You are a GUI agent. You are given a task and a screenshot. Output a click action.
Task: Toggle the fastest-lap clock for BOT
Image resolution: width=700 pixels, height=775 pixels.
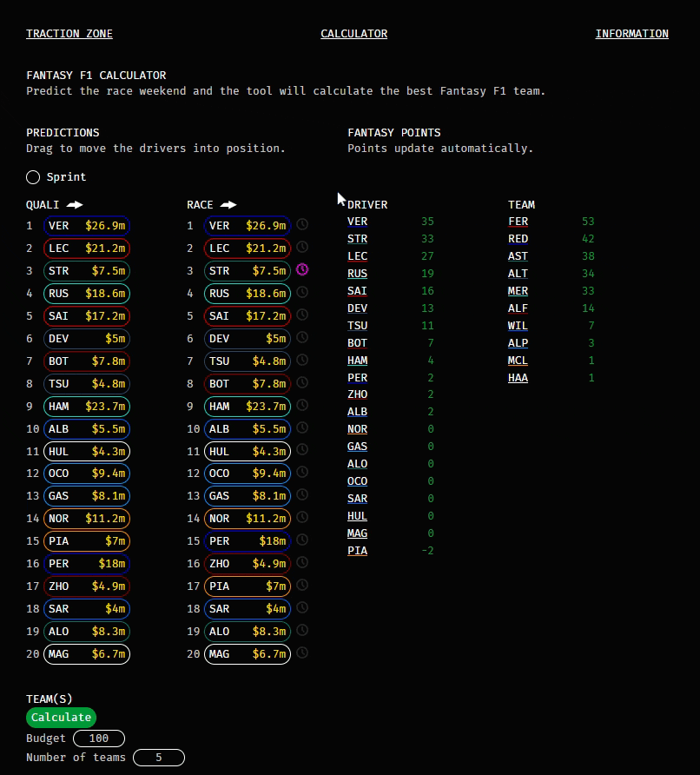tap(302, 382)
